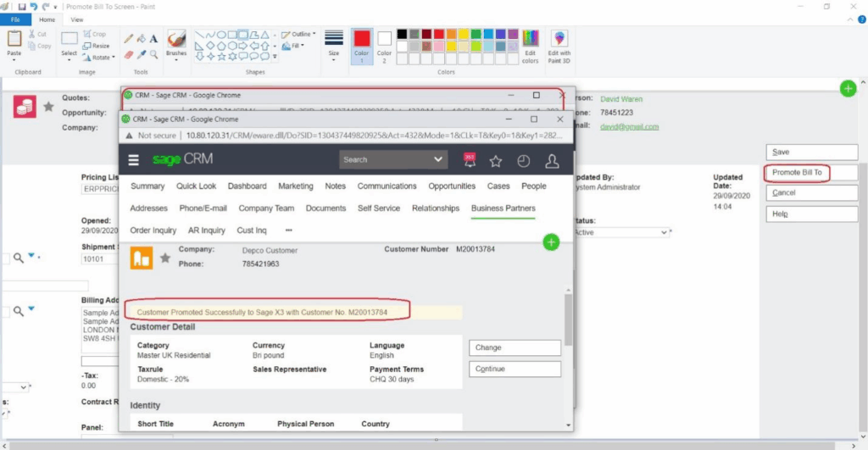Expand the Search dropdown arrow
868x450 pixels.
pyautogui.click(x=438, y=159)
